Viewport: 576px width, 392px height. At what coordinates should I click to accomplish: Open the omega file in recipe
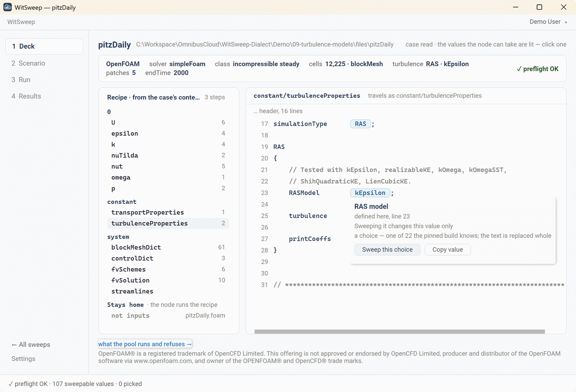pos(168,178)
